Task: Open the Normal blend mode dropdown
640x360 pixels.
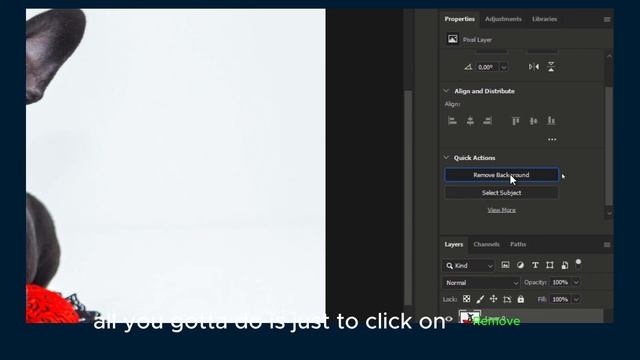Action: 481,282
